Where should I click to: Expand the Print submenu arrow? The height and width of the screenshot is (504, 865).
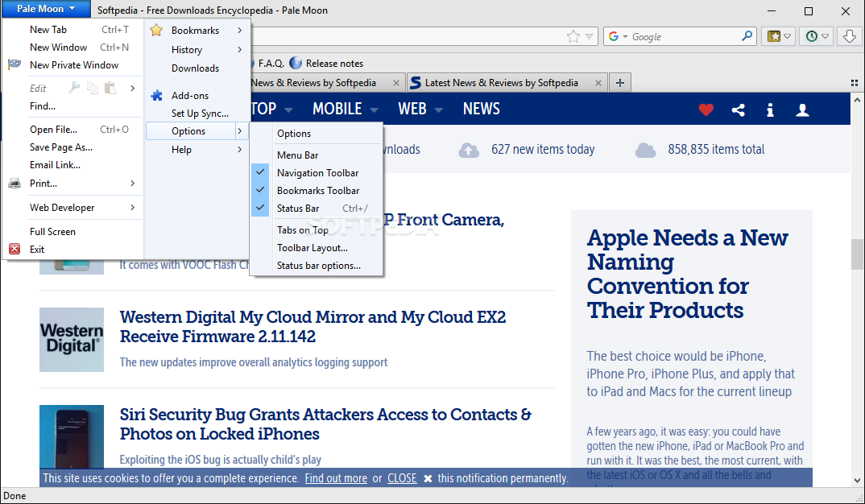pyautogui.click(x=132, y=183)
